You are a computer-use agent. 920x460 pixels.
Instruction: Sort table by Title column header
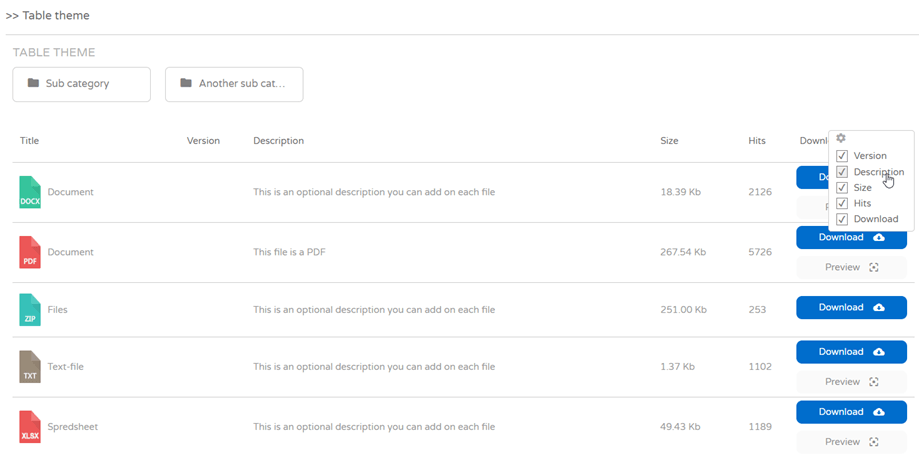[x=30, y=141]
